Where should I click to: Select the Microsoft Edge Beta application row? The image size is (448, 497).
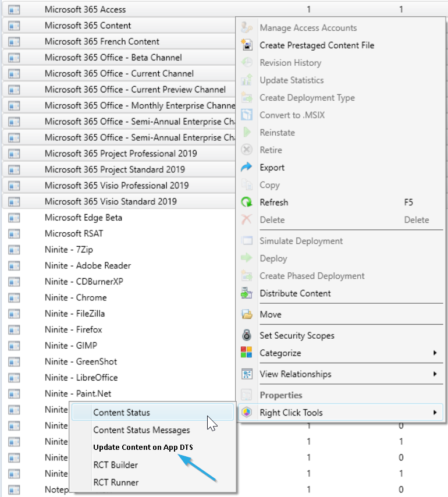tap(83, 218)
